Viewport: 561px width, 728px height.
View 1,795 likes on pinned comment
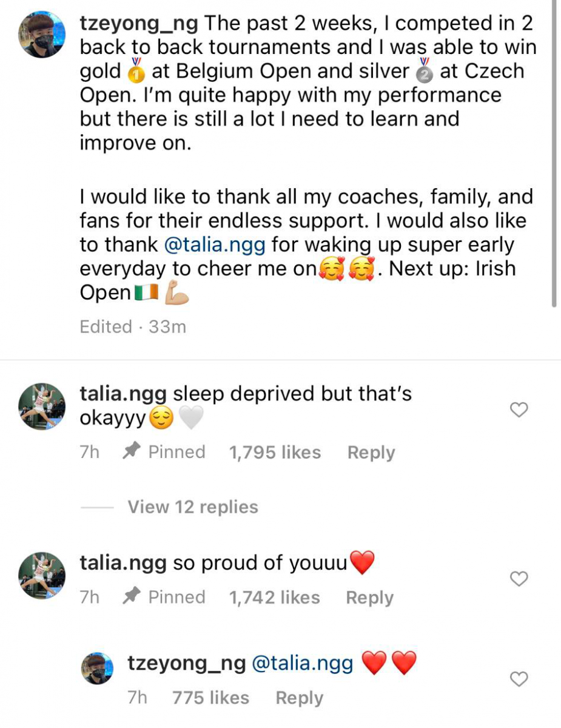pyautogui.click(x=275, y=453)
